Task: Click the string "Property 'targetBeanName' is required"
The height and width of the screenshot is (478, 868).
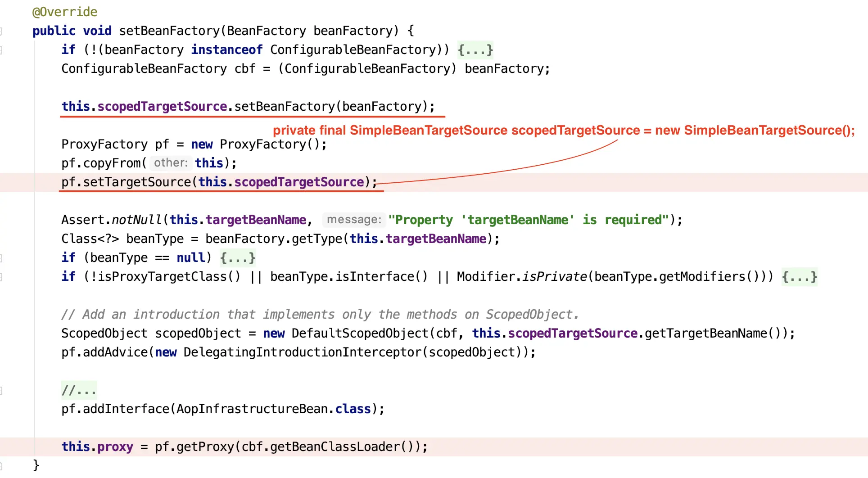Action: [x=529, y=220]
